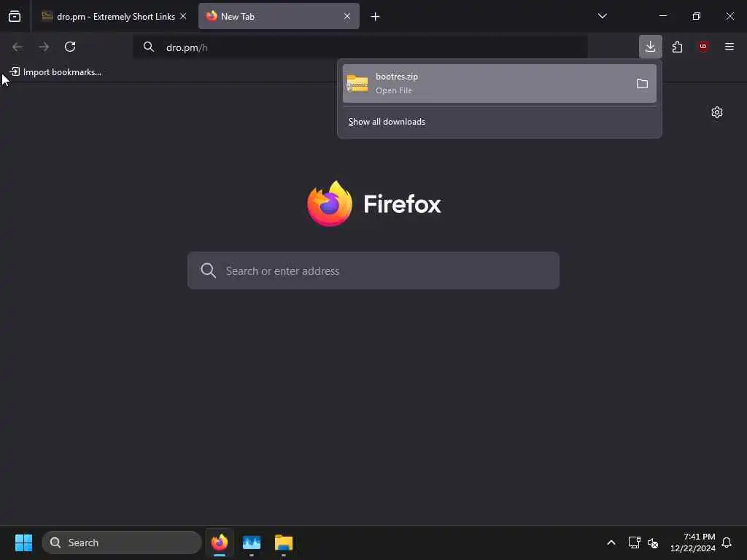The width and height of the screenshot is (747, 560).
Task: Open Firefox View icon
Action: tap(15, 16)
